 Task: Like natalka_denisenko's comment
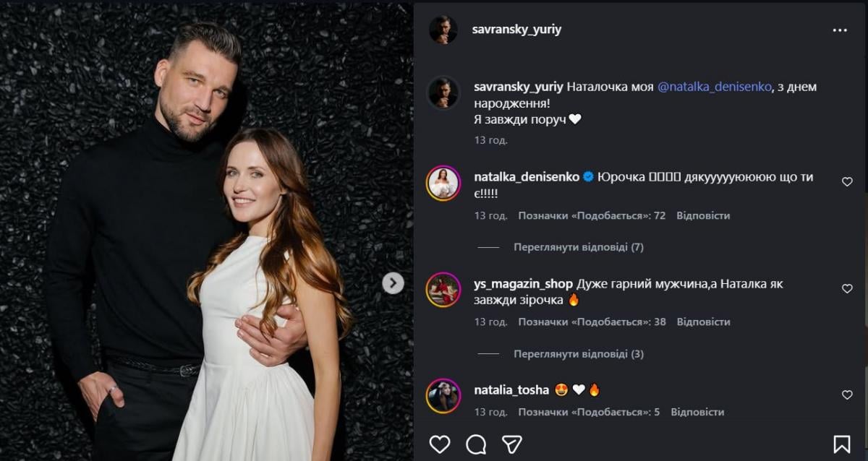click(847, 182)
